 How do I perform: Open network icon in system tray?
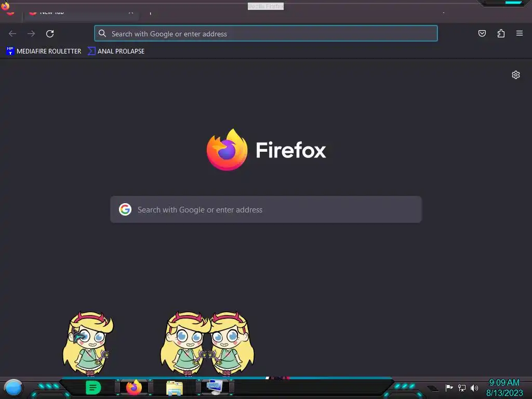462,388
